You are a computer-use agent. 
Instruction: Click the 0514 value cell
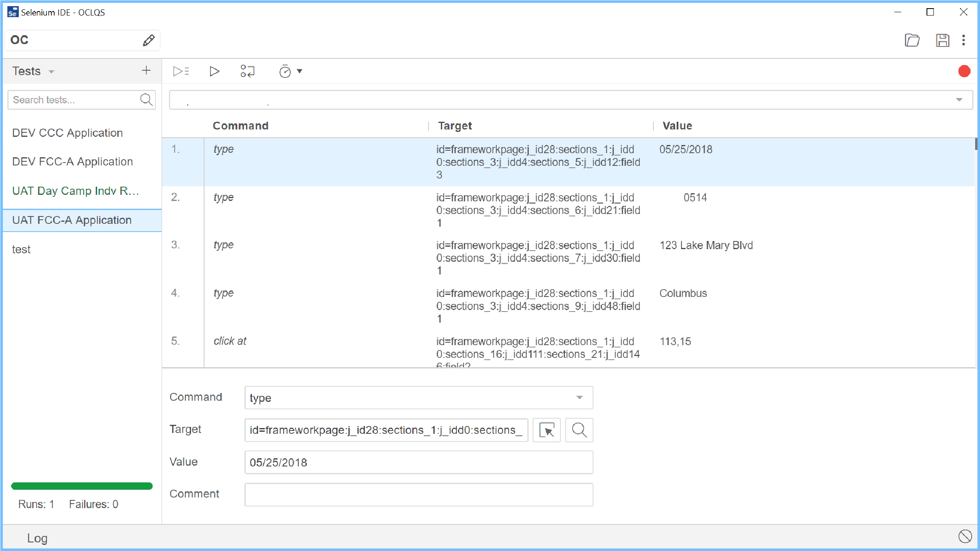695,198
